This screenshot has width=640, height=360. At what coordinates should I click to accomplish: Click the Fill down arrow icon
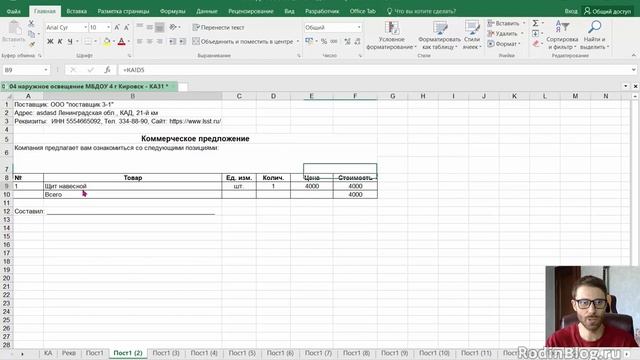535,33
